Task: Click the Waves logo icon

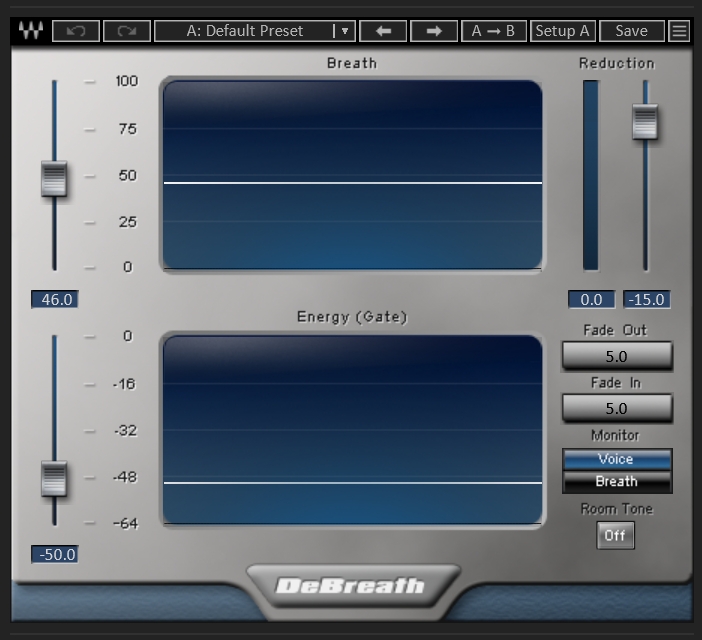Action: coord(31,31)
